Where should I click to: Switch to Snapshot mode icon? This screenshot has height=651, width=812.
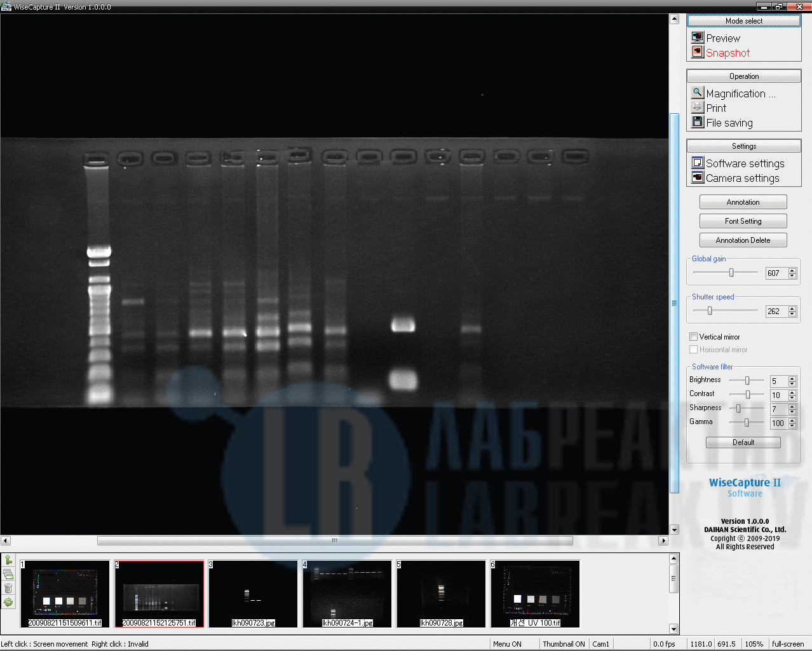[697, 52]
